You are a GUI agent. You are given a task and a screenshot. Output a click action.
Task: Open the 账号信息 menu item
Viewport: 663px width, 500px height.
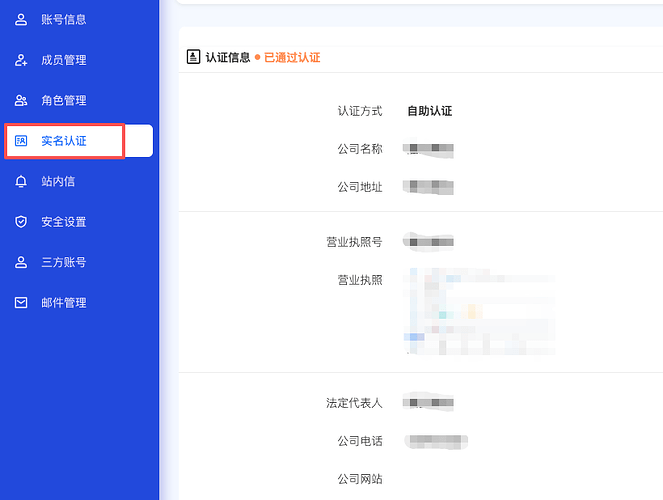click(x=63, y=19)
